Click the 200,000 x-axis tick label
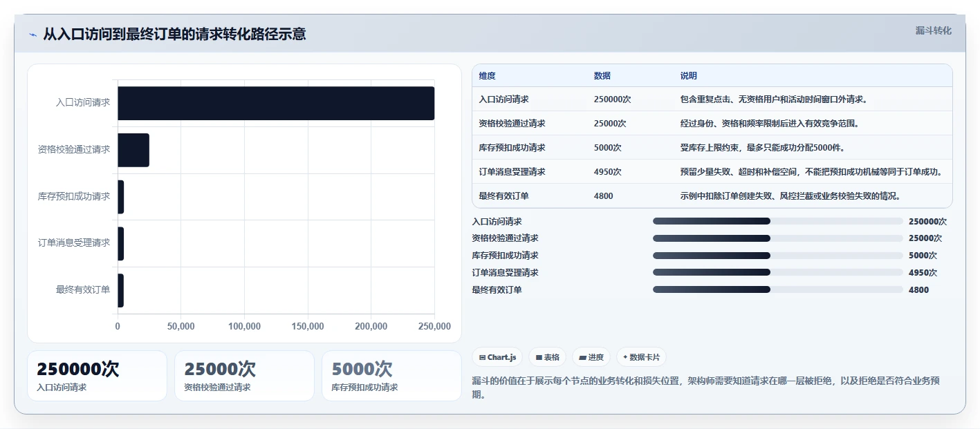 click(x=371, y=326)
